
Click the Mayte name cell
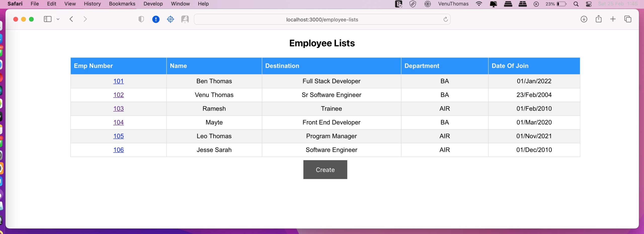[x=214, y=122]
